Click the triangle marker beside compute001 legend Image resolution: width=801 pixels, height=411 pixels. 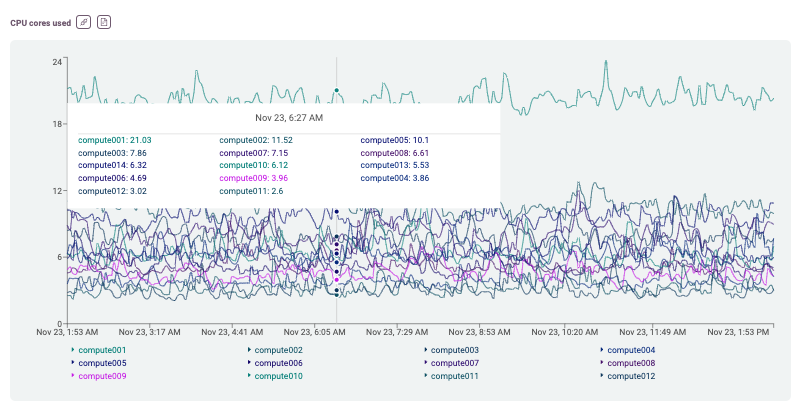[x=73, y=350]
